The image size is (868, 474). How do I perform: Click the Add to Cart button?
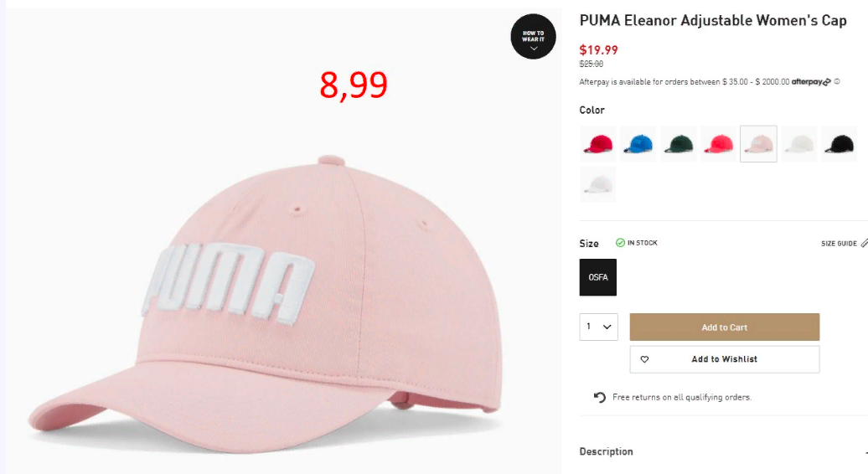(x=725, y=327)
